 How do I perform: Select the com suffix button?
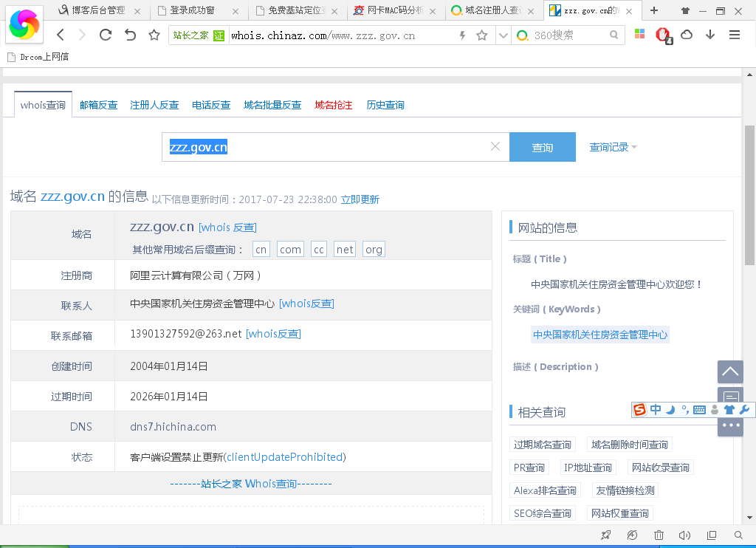tap(290, 250)
